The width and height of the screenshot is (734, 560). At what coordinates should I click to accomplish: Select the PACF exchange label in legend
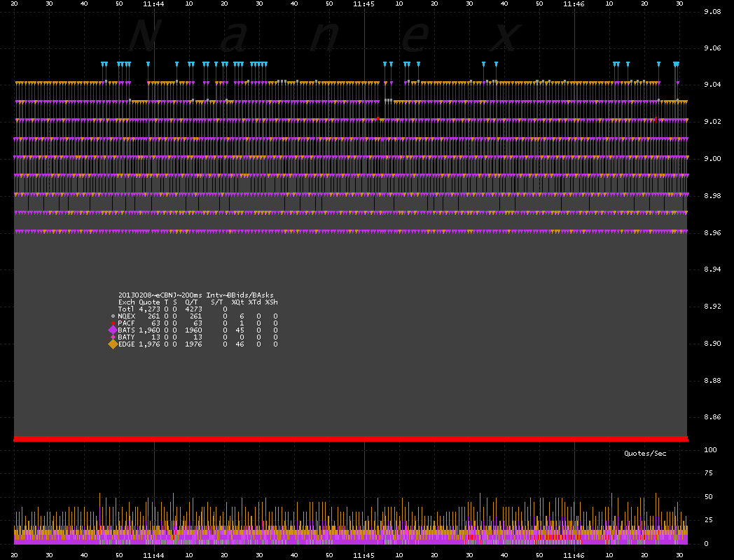point(126,323)
